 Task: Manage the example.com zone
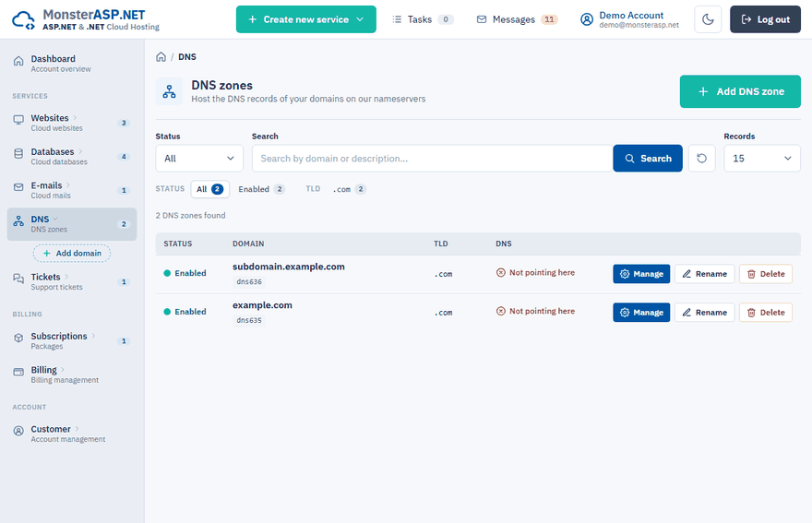coord(641,313)
